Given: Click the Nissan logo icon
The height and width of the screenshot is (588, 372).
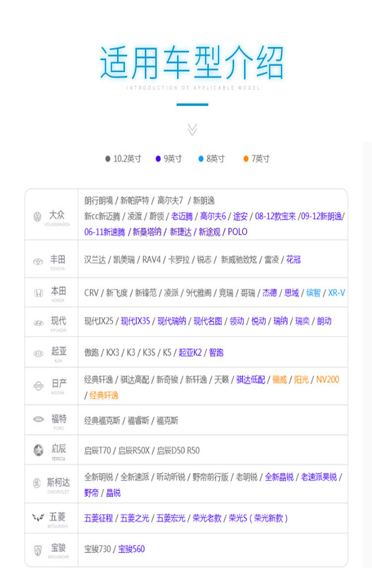Looking at the screenshot, I should (x=39, y=386).
